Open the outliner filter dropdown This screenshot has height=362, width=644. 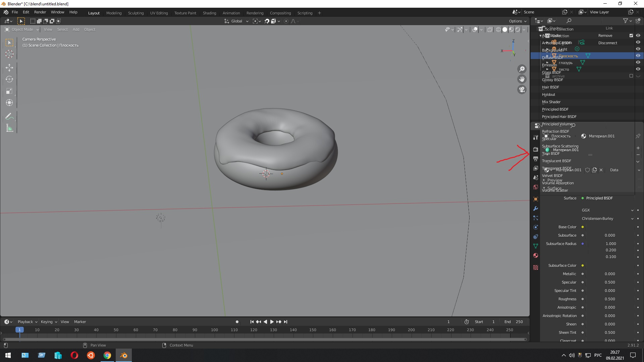pyautogui.click(x=628, y=21)
